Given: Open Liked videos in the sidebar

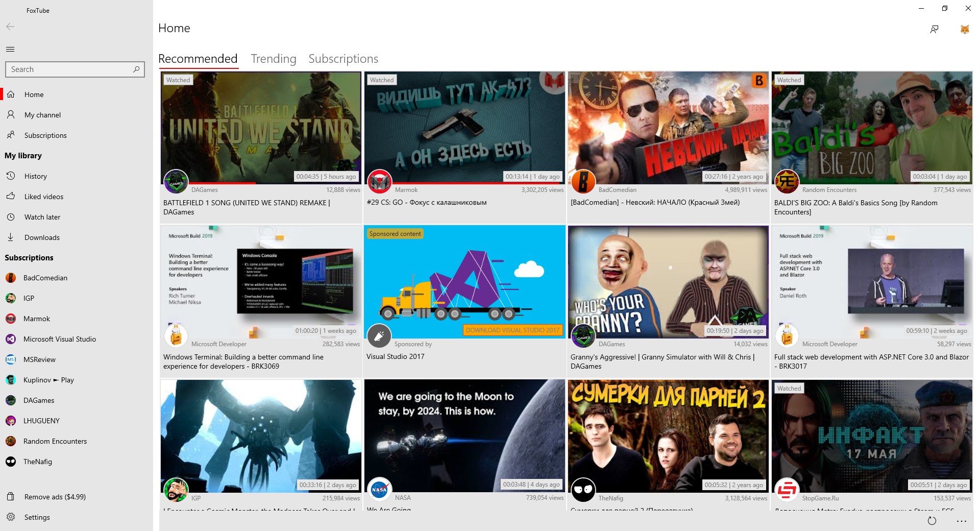Looking at the screenshot, I should click(x=77, y=197).
